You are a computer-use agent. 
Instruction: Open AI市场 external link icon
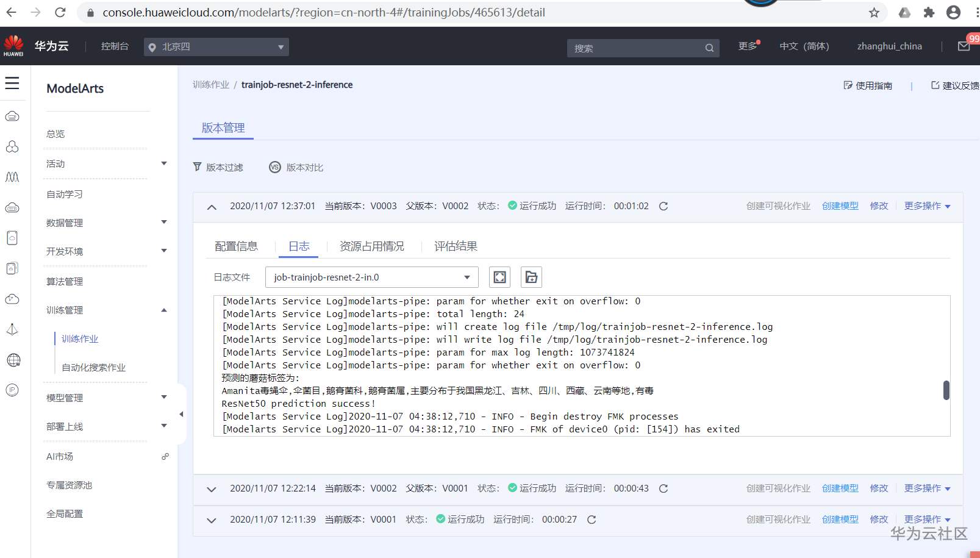tap(165, 456)
